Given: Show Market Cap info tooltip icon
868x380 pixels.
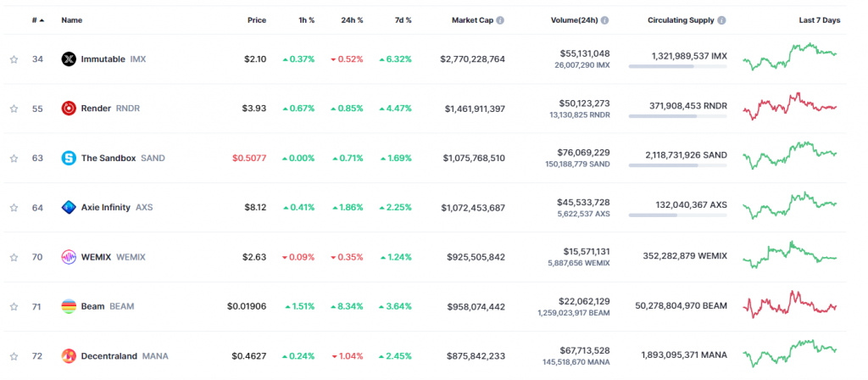Looking at the screenshot, I should pyautogui.click(x=500, y=20).
